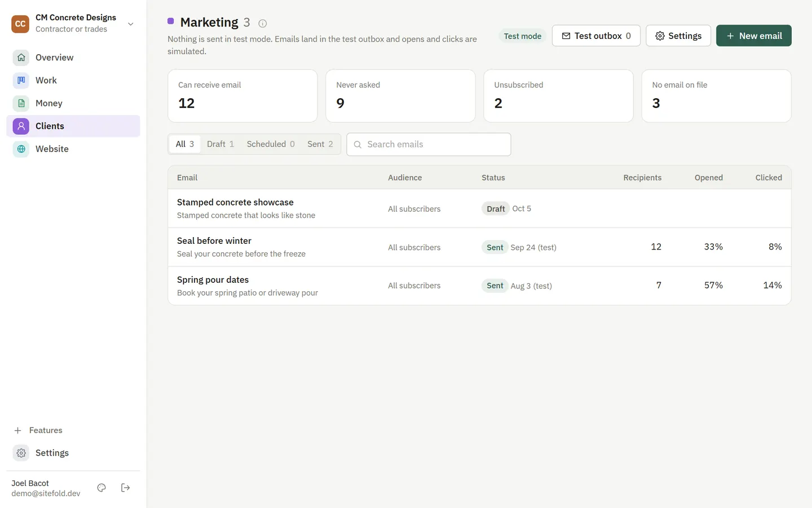Click into the Search emails field
The height and width of the screenshot is (508, 812).
pos(429,144)
